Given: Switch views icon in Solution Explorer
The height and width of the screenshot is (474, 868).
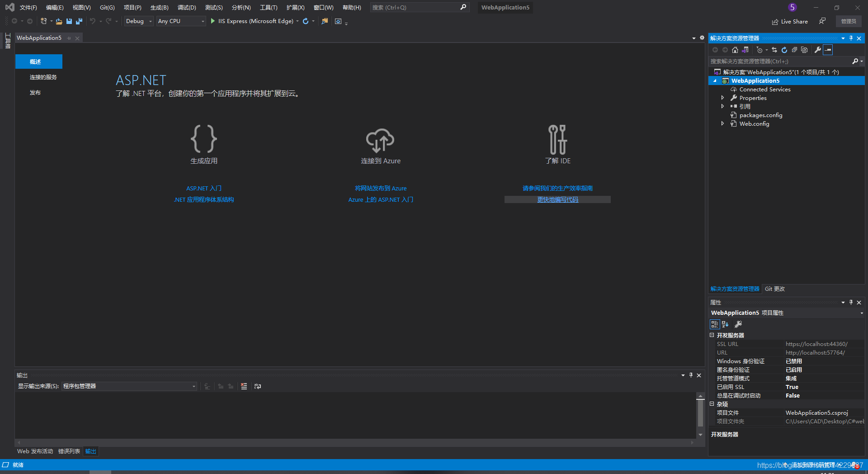Looking at the screenshot, I should (745, 50).
